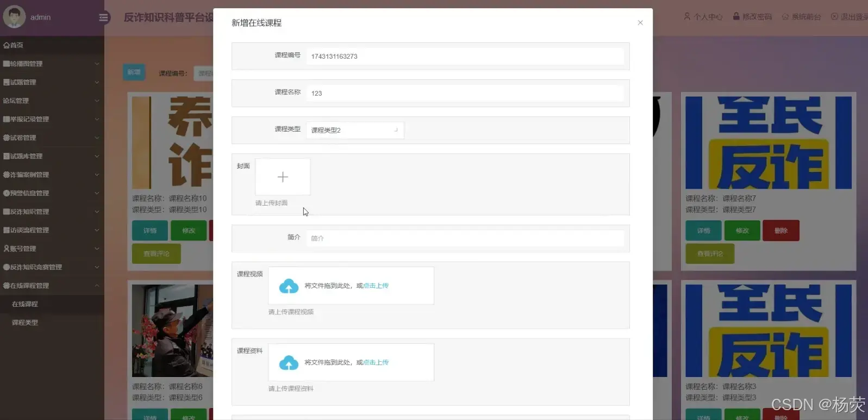Click the admin avatar picture
Image resolution: width=868 pixels, height=420 pixels.
click(x=14, y=17)
